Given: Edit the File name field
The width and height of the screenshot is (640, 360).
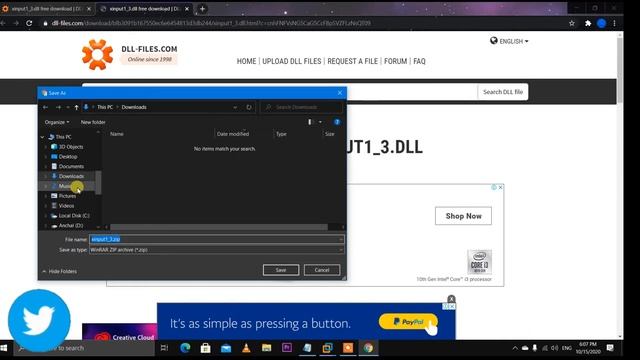Looking at the screenshot, I should [x=217, y=239].
